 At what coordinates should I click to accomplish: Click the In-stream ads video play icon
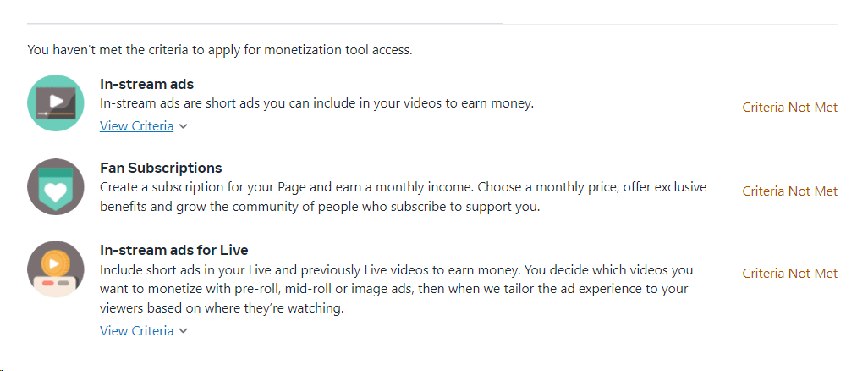click(x=55, y=102)
